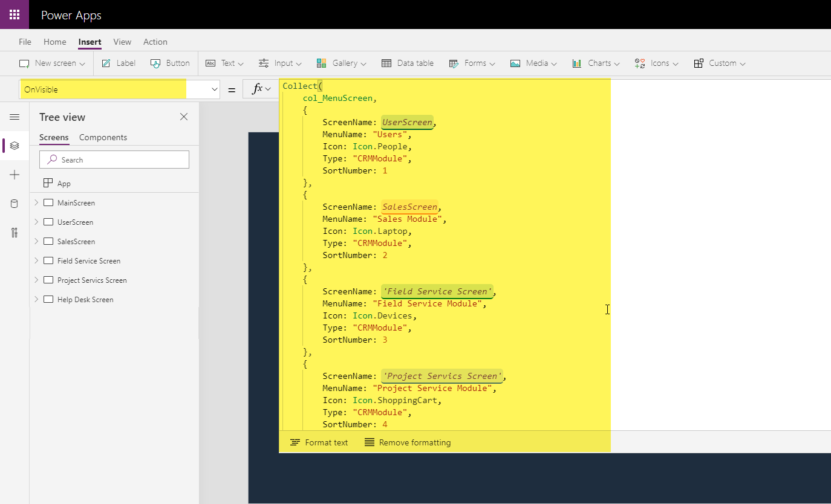The image size is (831, 504).
Task: Open the Custom dropdown
Action: tap(719, 63)
